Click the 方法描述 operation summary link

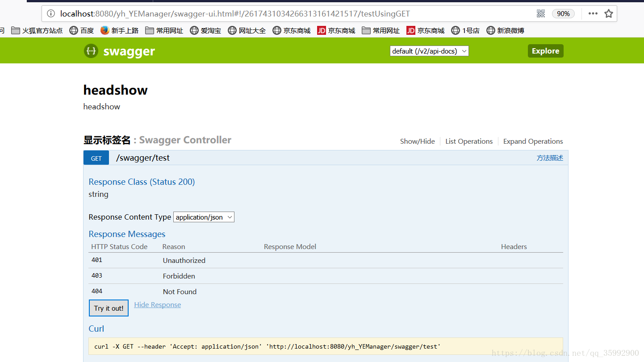(x=550, y=158)
